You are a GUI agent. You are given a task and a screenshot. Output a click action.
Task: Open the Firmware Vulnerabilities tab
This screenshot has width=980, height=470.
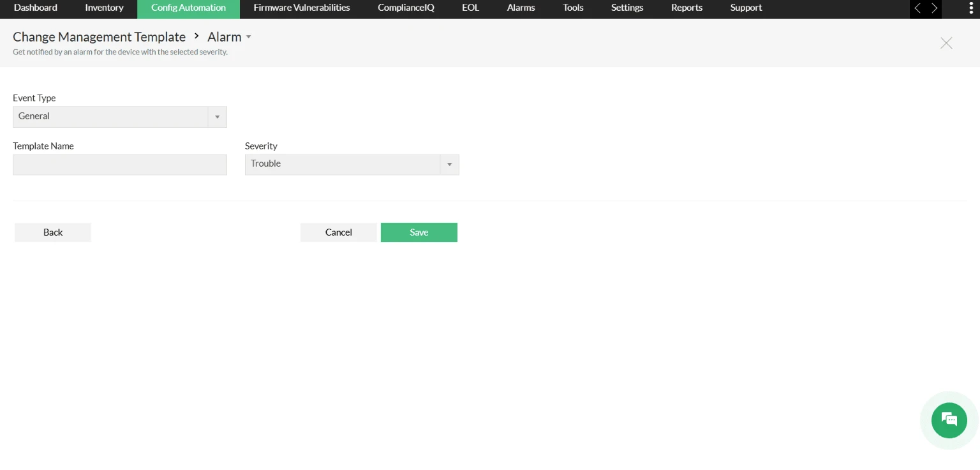tap(302, 8)
